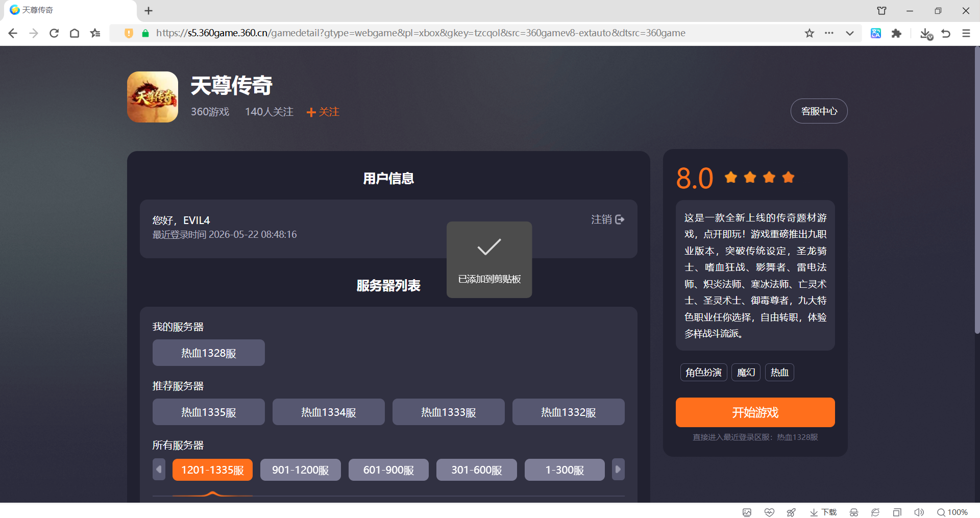Switch to the 1-300服 server range
Screen dimensions: 980x518
click(565, 470)
